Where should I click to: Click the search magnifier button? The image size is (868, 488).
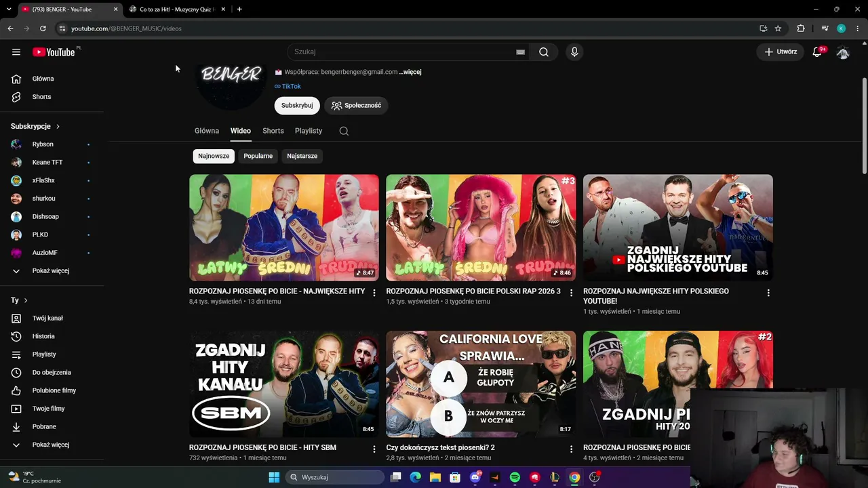544,52
